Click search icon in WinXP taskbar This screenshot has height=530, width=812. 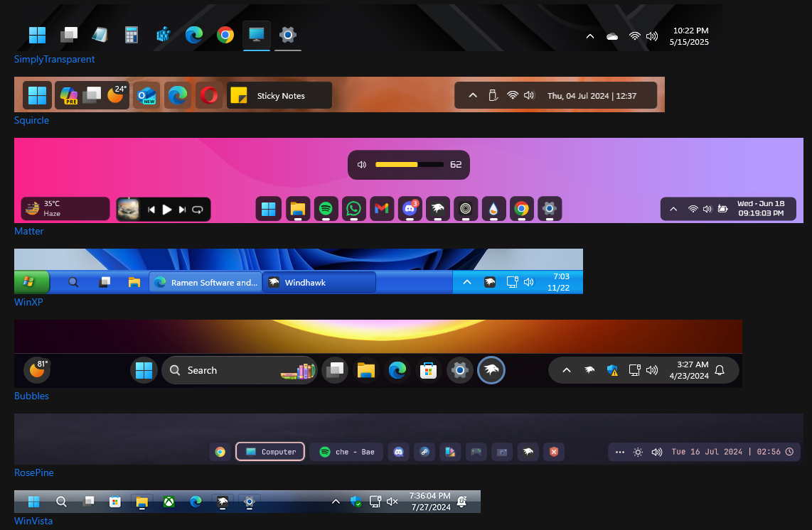tap(73, 282)
